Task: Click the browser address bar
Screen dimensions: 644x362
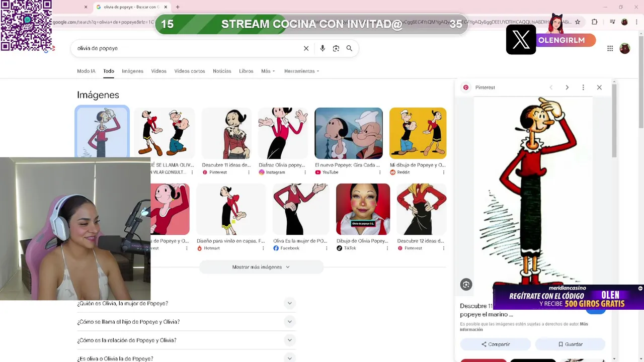Action: [312, 22]
